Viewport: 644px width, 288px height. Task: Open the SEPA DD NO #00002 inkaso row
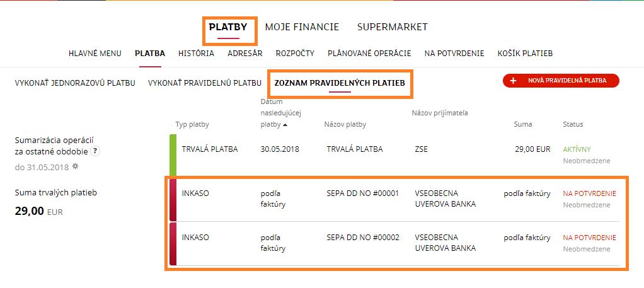coord(394,244)
